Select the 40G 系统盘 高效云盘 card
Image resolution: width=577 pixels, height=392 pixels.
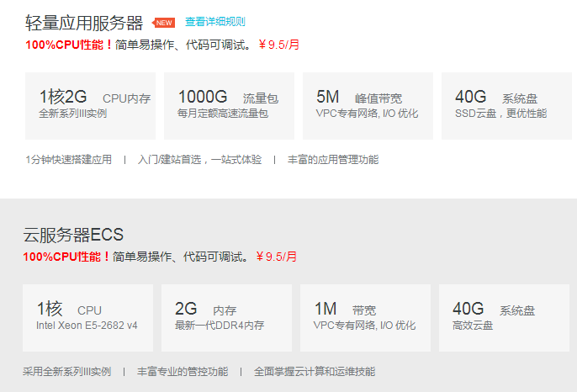click(x=504, y=318)
